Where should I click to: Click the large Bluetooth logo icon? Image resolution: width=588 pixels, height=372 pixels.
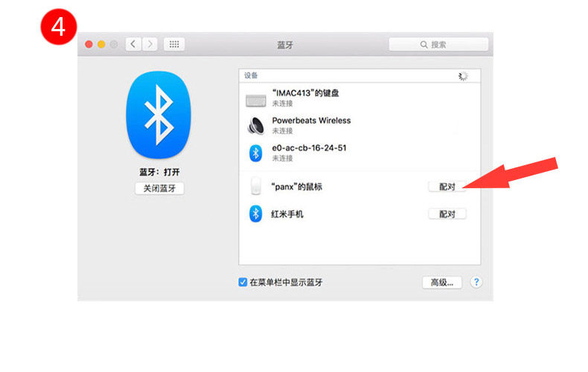pyautogui.click(x=159, y=115)
